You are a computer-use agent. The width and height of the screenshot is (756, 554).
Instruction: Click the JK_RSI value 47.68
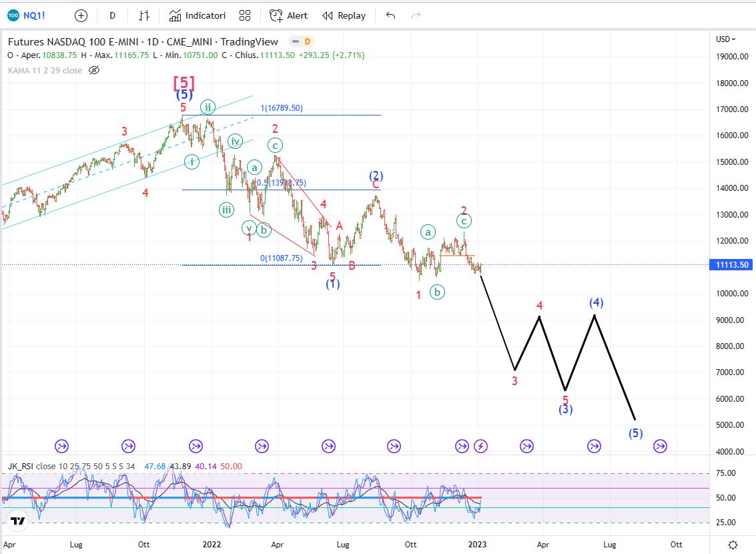point(155,467)
